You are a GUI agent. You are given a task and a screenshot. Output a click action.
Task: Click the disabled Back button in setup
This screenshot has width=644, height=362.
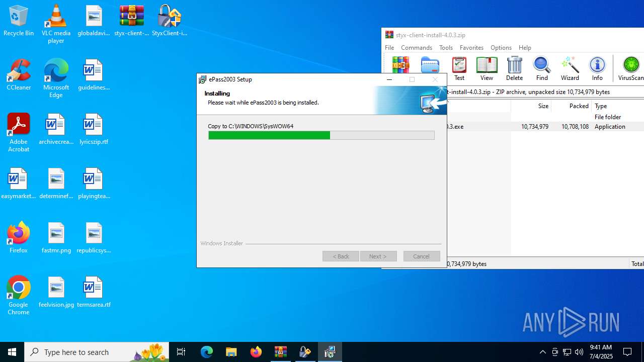point(341,256)
